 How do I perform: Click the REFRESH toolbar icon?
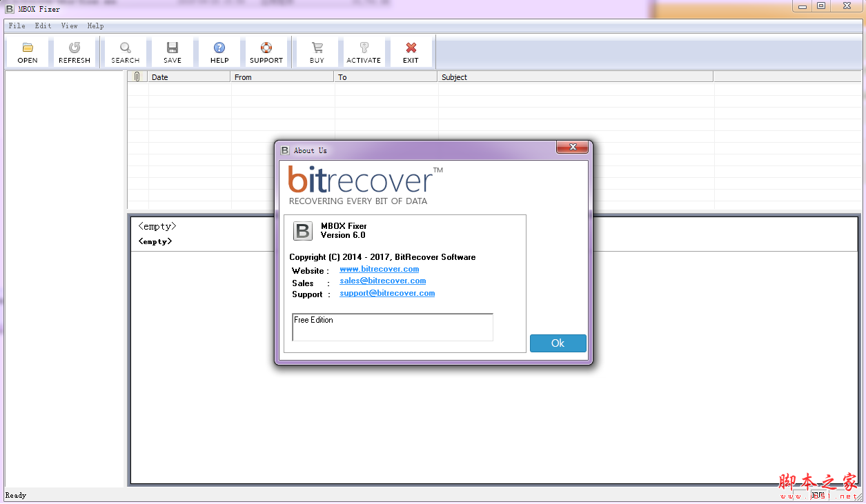pyautogui.click(x=75, y=48)
